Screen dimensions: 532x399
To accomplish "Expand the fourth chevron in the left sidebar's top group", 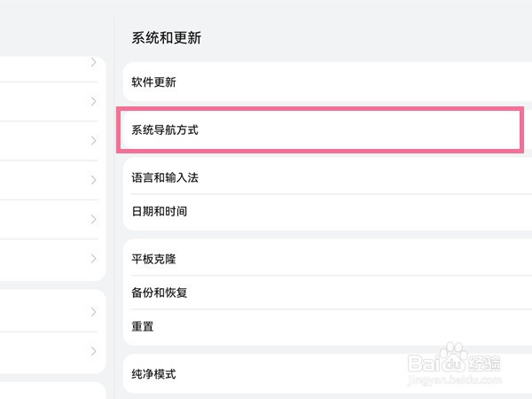I will [x=94, y=180].
